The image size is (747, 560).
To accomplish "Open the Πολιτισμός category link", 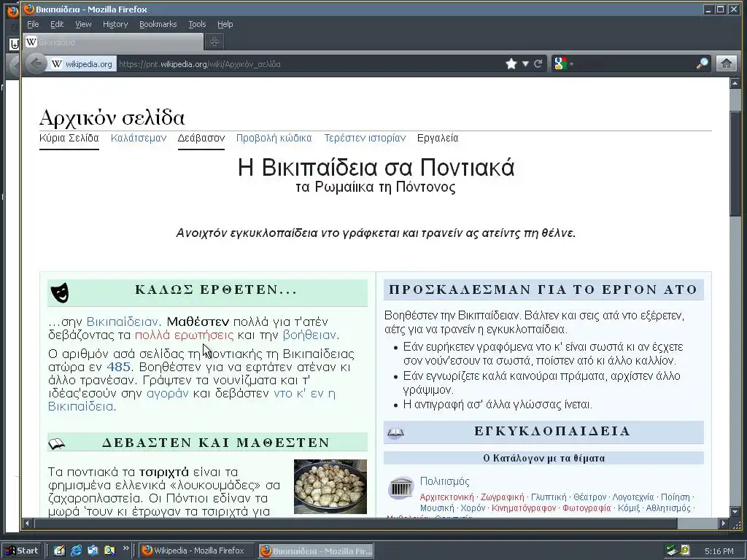I will click(444, 481).
